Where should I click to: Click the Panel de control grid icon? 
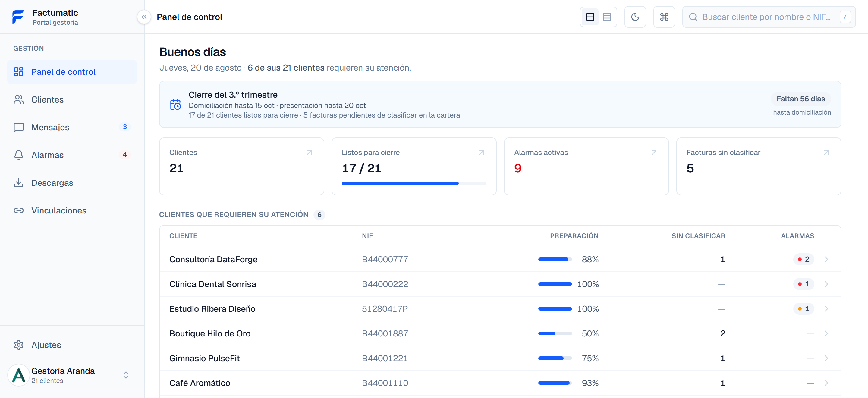(x=18, y=72)
